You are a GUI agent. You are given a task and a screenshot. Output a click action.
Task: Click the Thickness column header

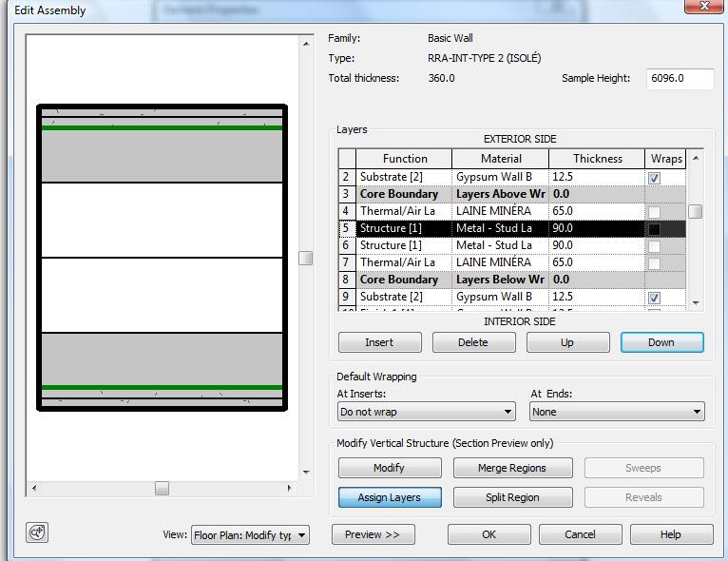point(597,159)
